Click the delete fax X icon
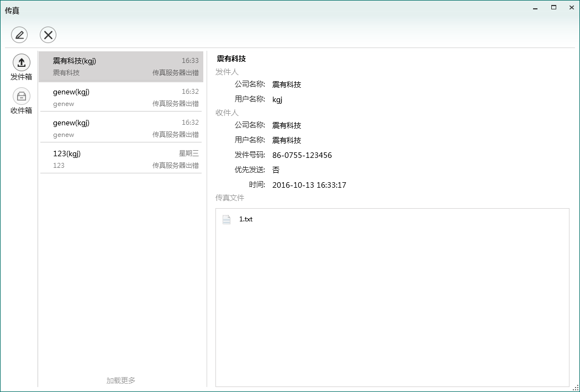Screen dimensions: 580x392 48,35
